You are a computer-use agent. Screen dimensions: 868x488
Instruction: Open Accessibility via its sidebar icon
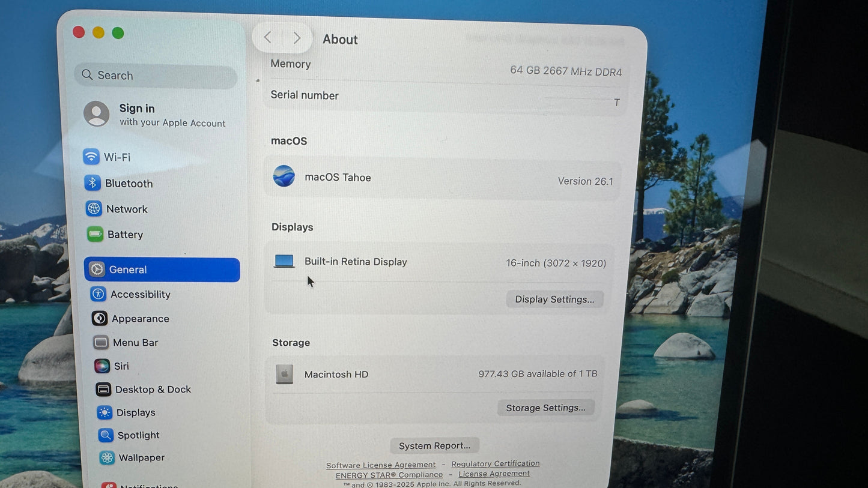pyautogui.click(x=98, y=294)
